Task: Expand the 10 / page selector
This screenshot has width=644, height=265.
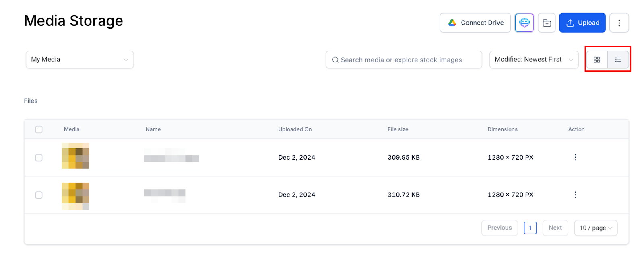Action: pos(596,228)
